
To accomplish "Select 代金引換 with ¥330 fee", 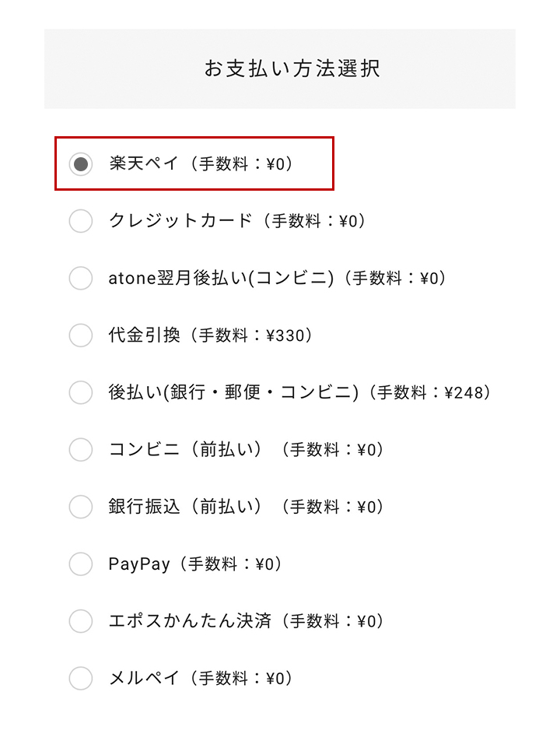I will point(80,335).
